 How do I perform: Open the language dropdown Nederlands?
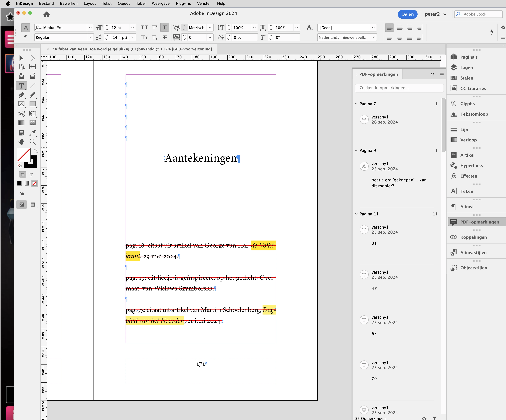point(373,37)
